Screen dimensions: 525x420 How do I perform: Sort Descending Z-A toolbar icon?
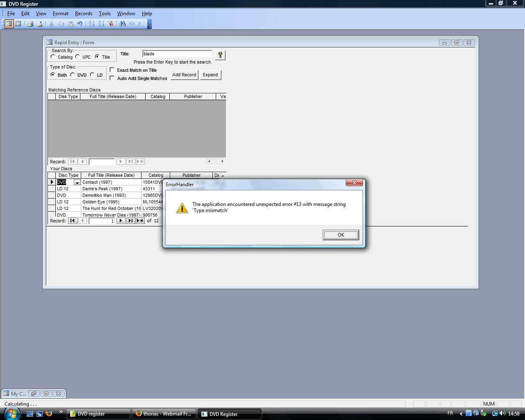tap(101, 24)
